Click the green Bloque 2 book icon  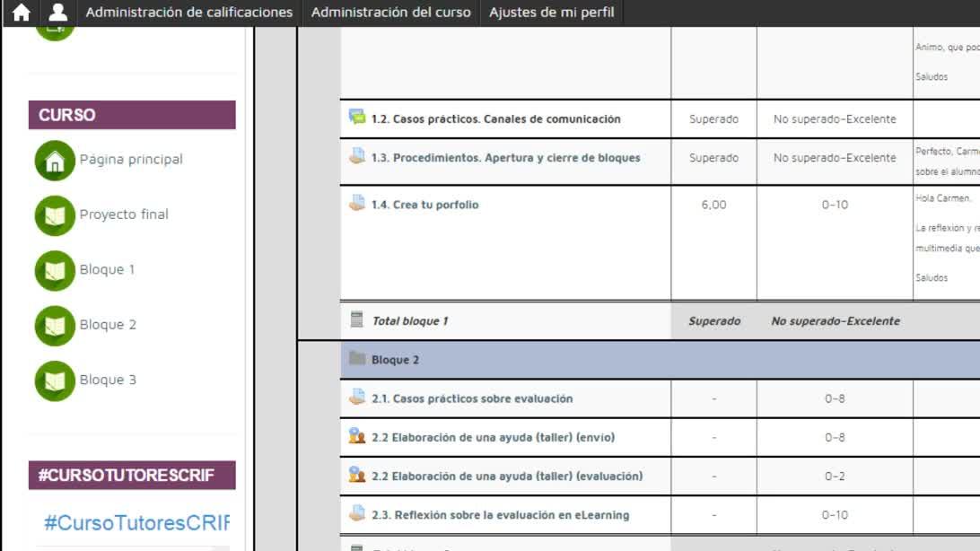point(55,326)
